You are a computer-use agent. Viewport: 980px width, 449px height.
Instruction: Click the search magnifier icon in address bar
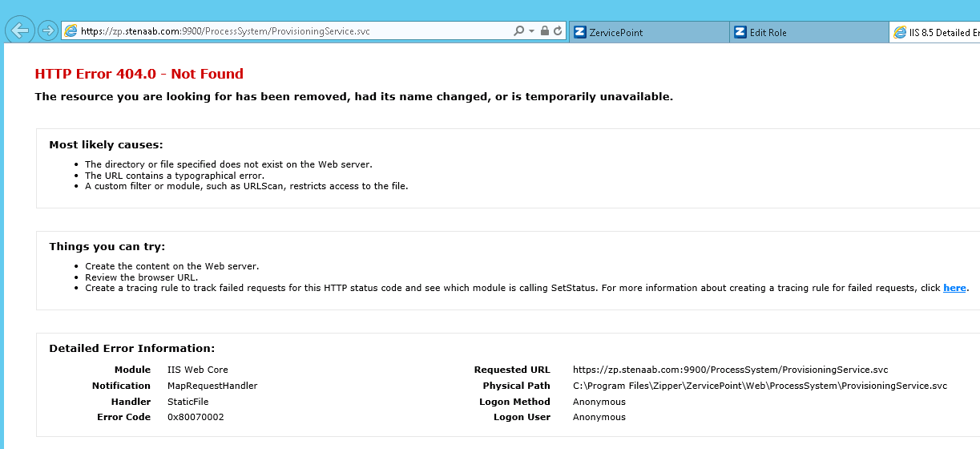click(x=518, y=31)
